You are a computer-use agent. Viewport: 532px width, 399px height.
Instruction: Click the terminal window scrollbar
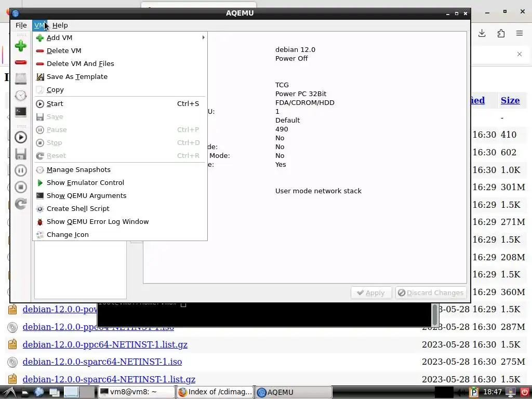(435, 315)
